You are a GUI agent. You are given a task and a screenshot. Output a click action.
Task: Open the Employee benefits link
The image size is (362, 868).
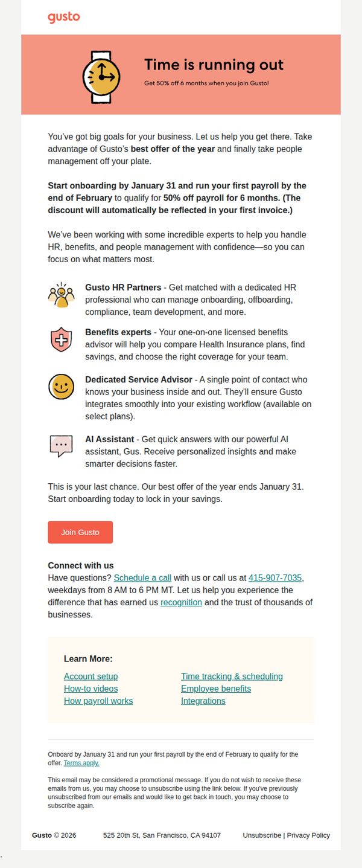[x=216, y=689]
